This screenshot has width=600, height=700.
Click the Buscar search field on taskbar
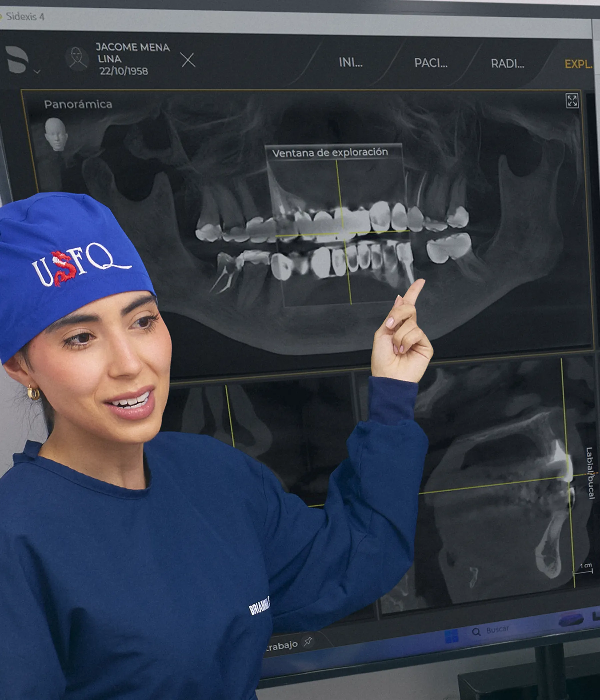click(497, 630)
